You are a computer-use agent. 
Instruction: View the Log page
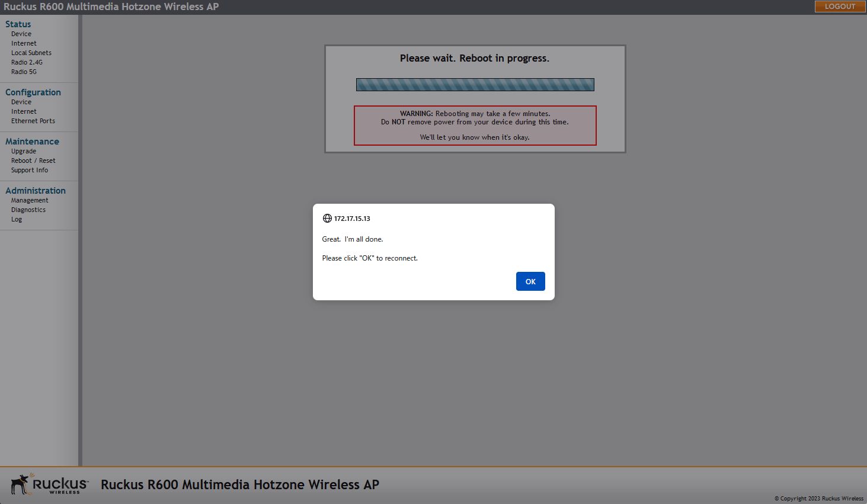point(17,219)
